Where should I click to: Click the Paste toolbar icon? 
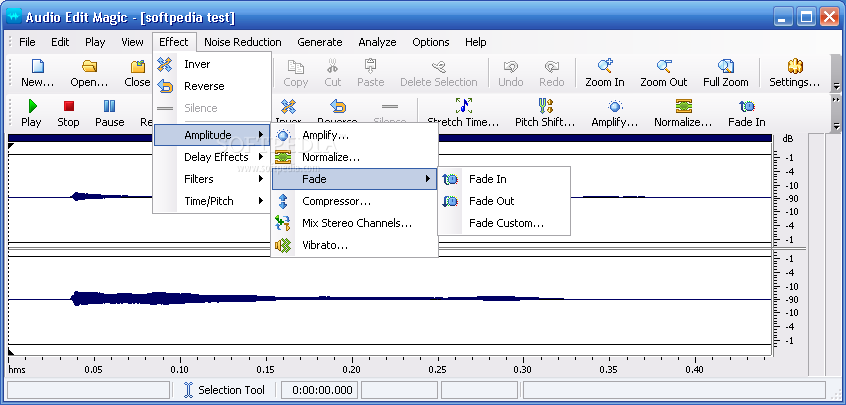click(370, 66)
